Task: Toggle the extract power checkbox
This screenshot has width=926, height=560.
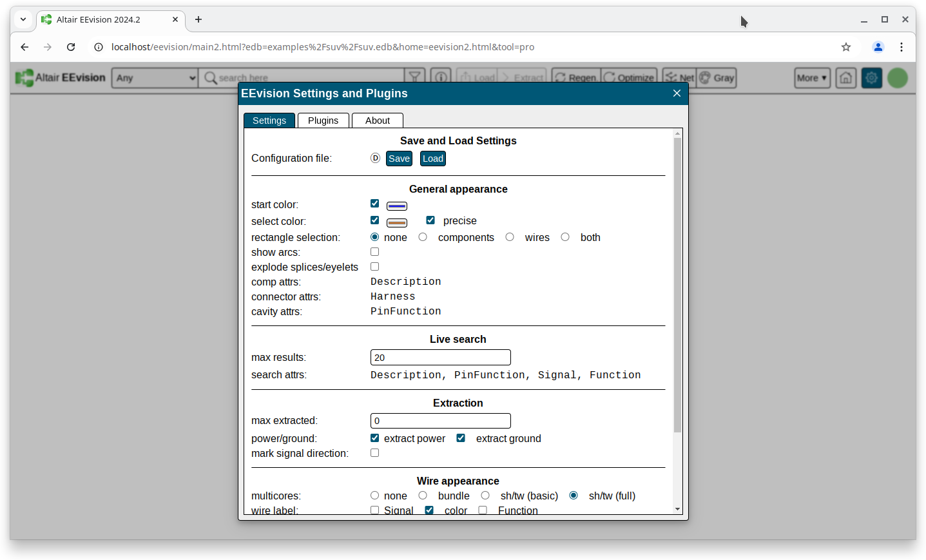Action: (x=374, y=438)
